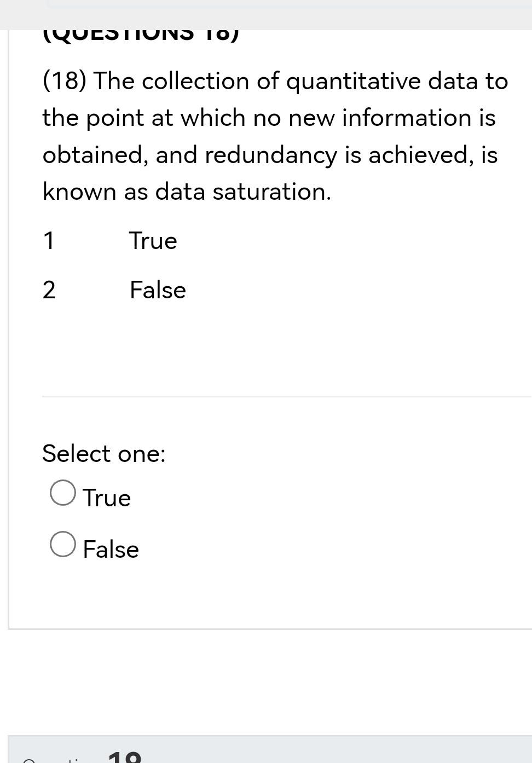Click the number 1 beside True
Image resolution: width=532 pixels, height=763 pixels.
[x=49, y=240]
